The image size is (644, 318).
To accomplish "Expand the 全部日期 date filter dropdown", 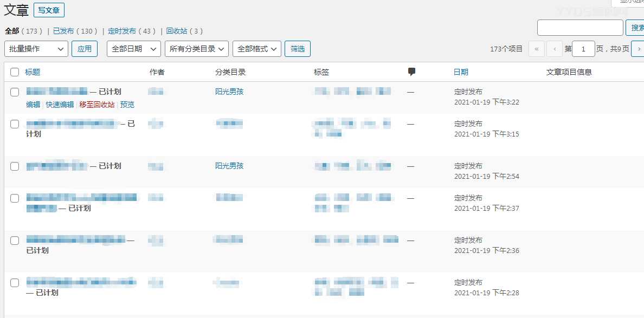I will point(134,49).
